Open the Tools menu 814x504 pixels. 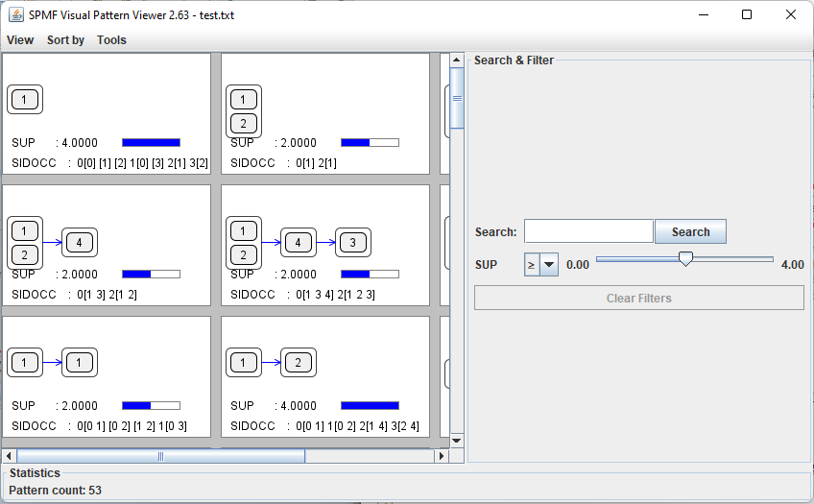[x=111, y=39]
